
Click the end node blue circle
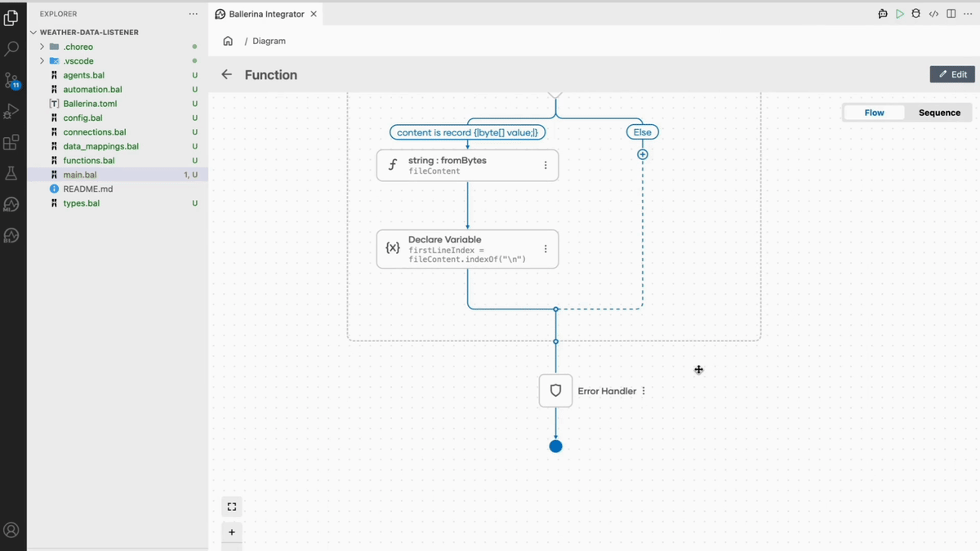point(555,447)
